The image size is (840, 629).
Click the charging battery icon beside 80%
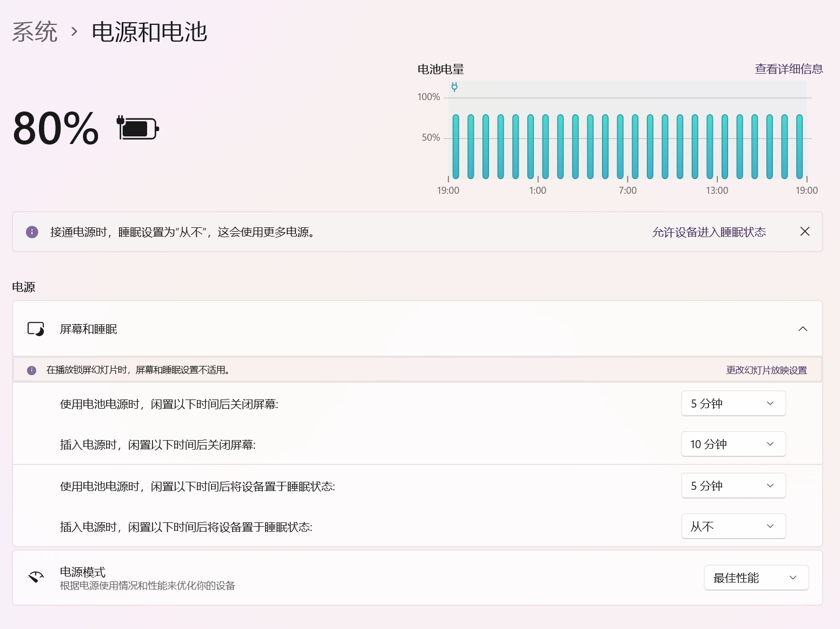point(138,128)
